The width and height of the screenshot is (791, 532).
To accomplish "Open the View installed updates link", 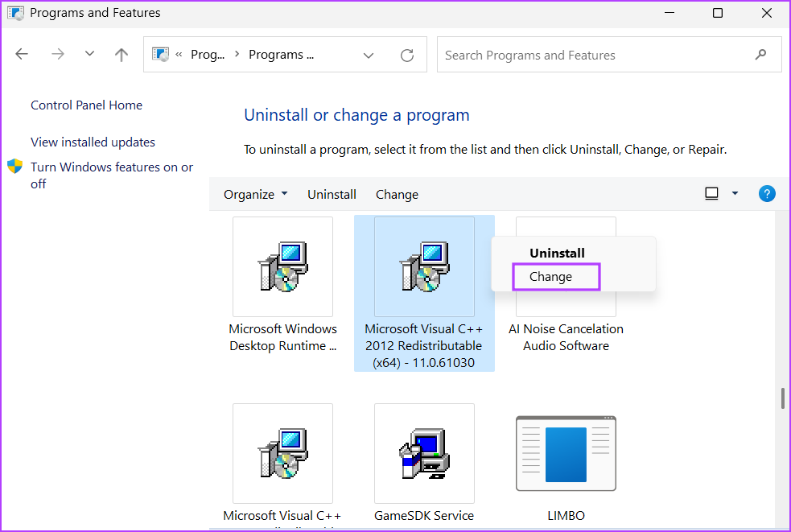I will click(x=93, y=142).
